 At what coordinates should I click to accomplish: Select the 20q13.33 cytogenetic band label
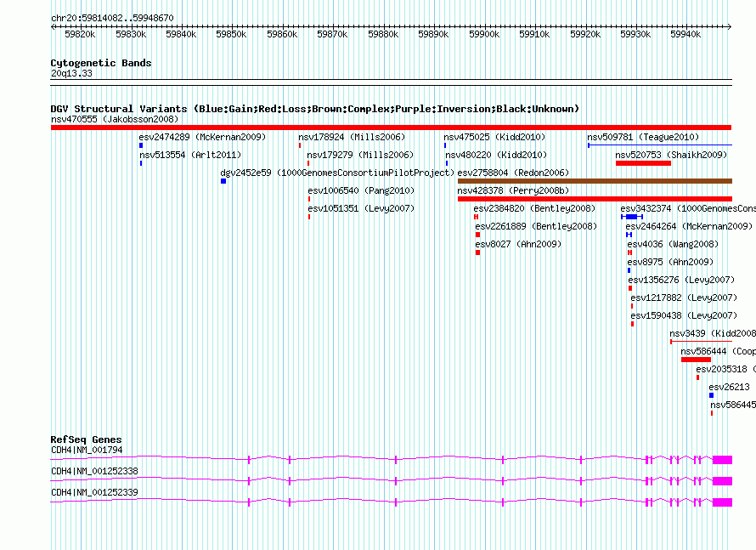pos(71,73)
